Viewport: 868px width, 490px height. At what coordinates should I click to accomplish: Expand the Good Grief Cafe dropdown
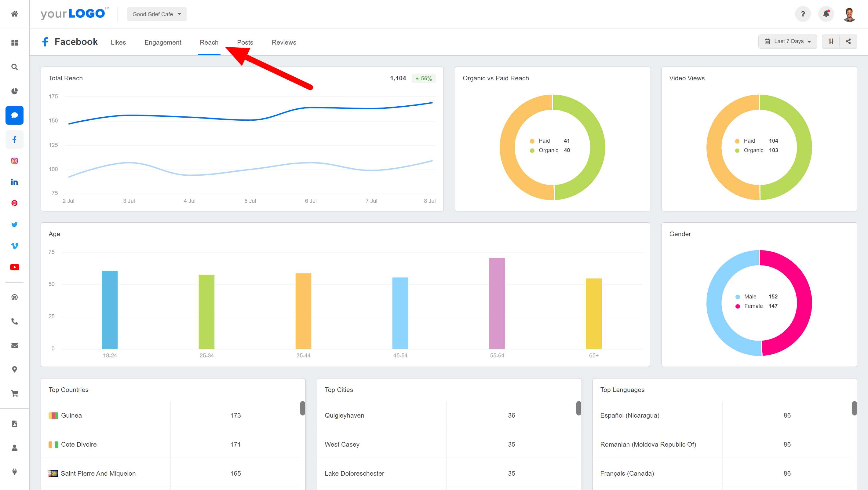coord(157,14)
